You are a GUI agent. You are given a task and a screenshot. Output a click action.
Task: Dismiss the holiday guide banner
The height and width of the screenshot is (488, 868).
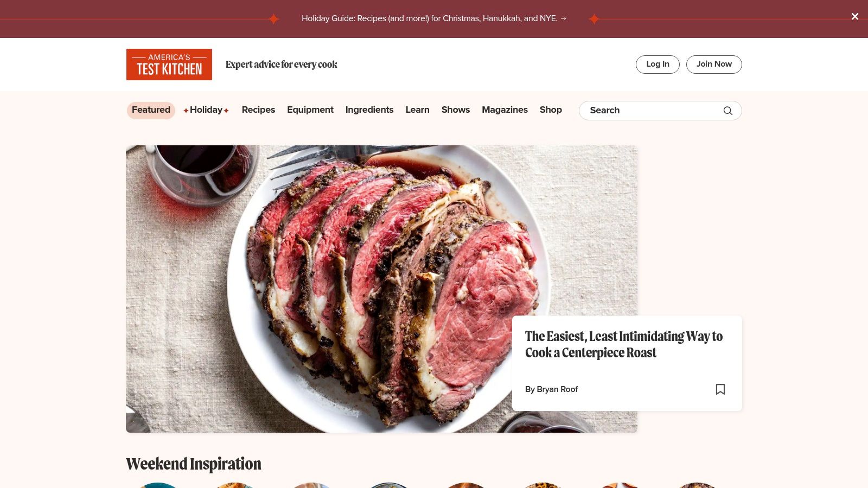click(855, 16)
